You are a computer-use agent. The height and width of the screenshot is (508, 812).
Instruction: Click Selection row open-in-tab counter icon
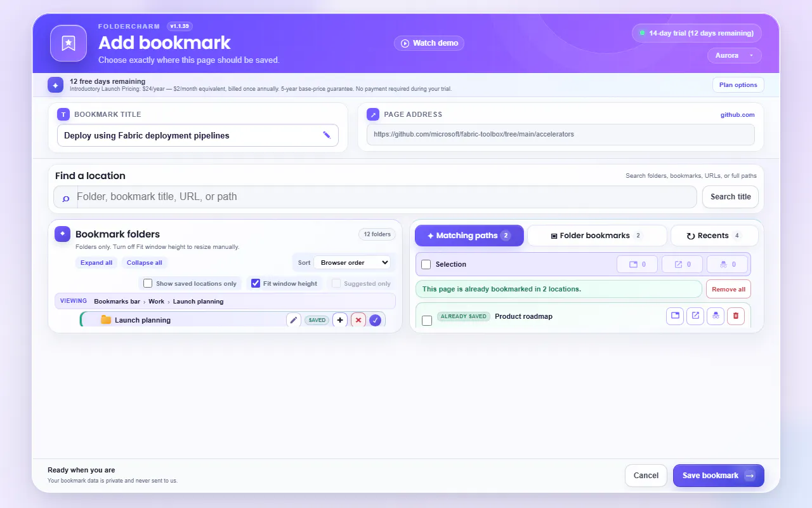[638, 264]
